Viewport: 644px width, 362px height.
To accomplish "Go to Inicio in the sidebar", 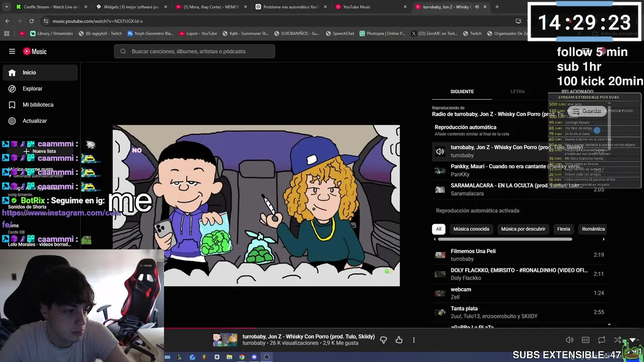I will [41, 72].
